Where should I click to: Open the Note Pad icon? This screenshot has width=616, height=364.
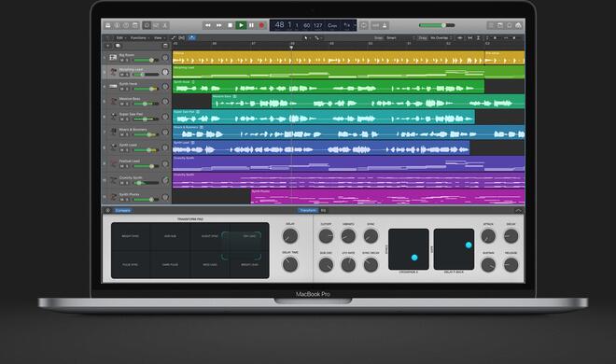tap(500, 25)
